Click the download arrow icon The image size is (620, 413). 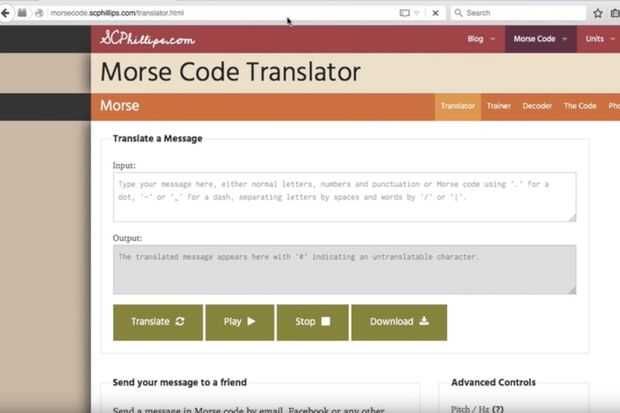point(424,321)
